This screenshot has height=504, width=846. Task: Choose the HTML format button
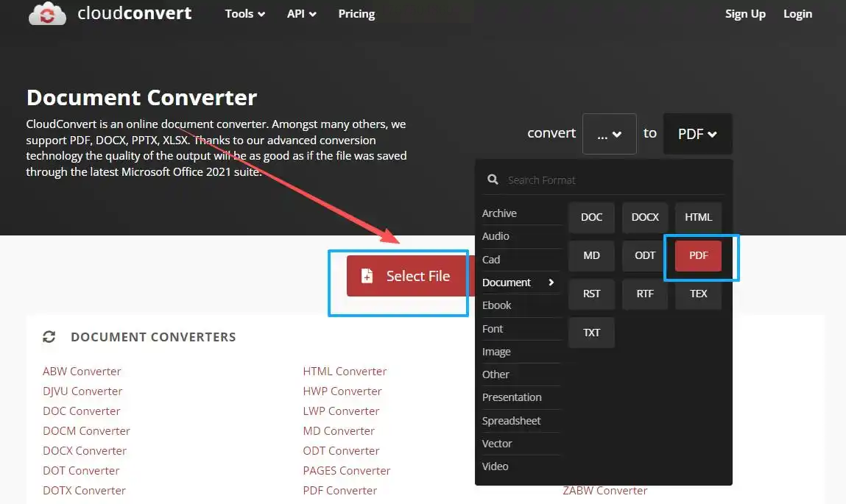pos(698,217)
